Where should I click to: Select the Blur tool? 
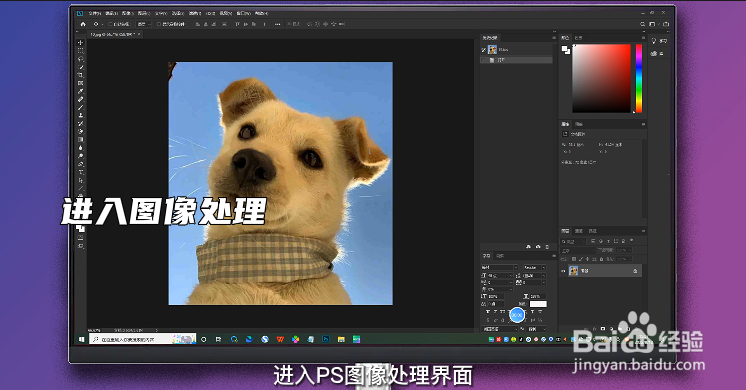80,147
